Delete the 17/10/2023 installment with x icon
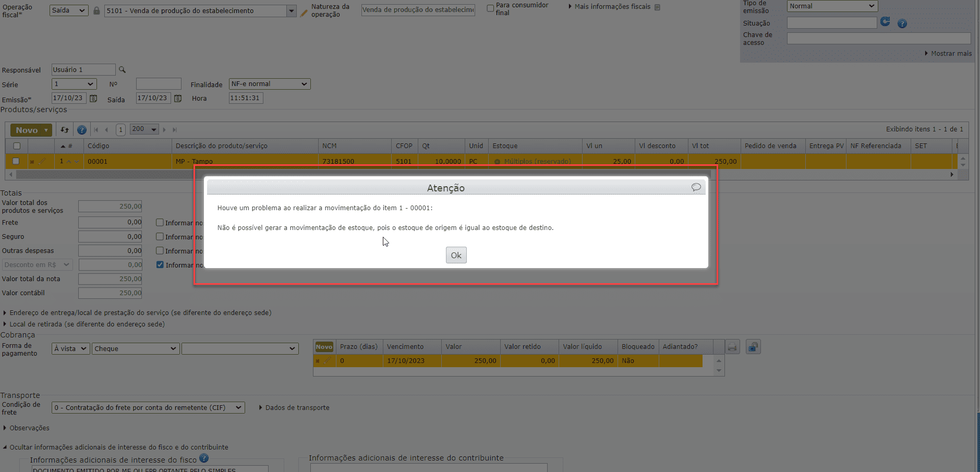This screenshot has width=980, height=472. [x=318, y=361]
